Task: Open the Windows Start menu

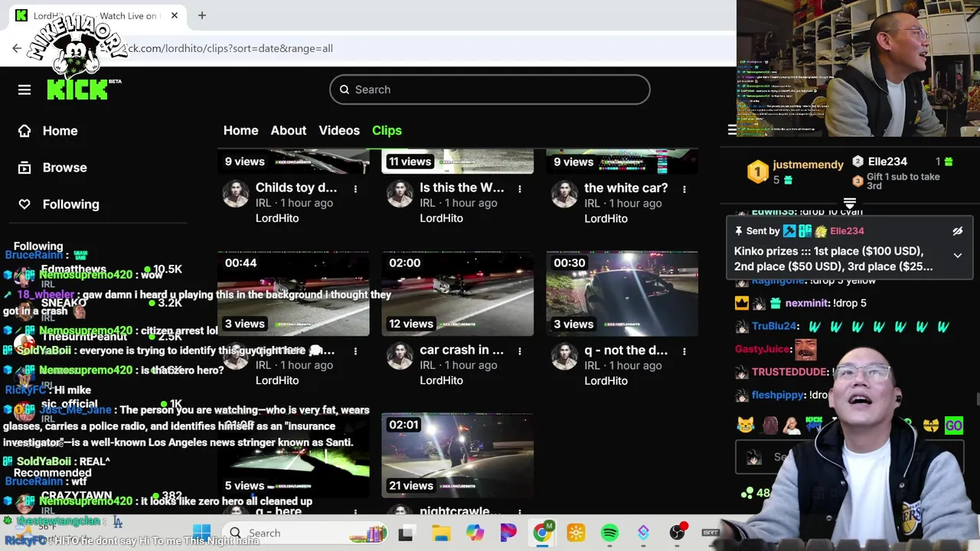Action: [x=201, y=533]
